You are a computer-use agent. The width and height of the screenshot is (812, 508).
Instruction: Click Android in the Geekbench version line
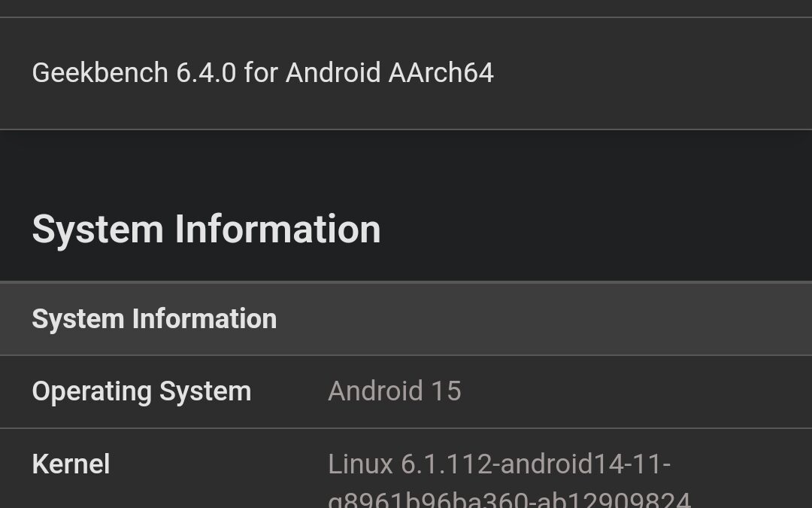(333, 73)
